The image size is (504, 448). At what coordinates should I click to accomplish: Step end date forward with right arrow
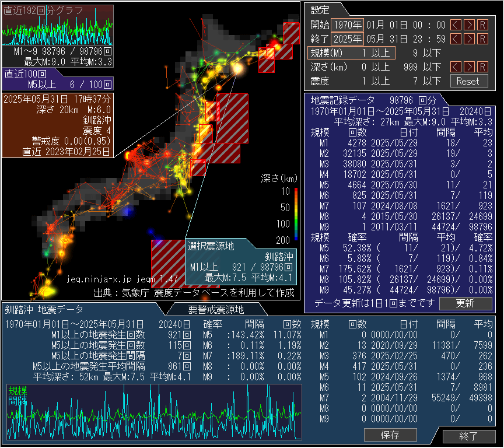pyautogui.click(x=469, y=39)
